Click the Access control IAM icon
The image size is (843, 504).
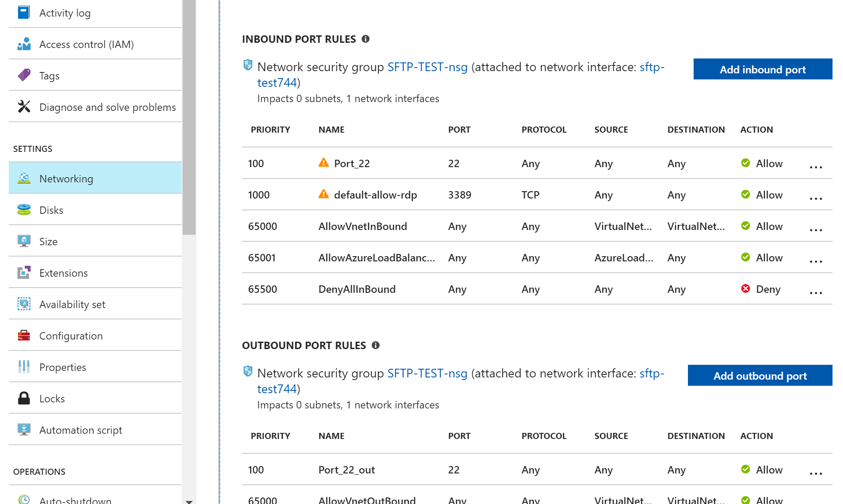click(24, 43)
